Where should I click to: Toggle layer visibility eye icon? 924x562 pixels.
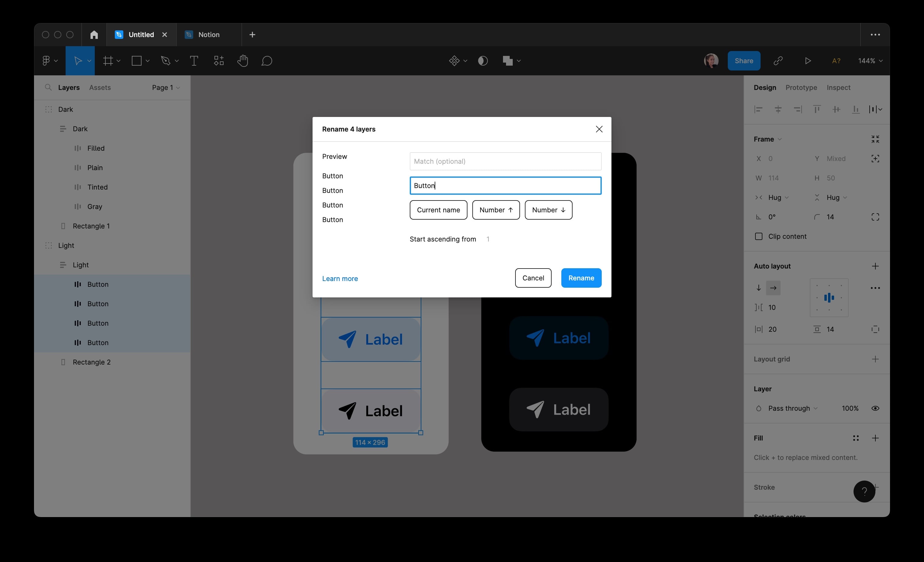pos(875,408)
